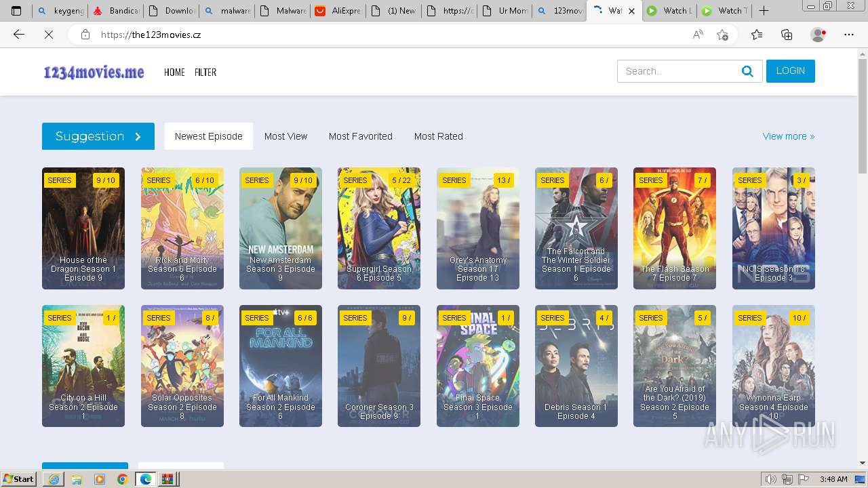Open FILTER in site navigation
Image resolution: width=868 pixels, height=488 pixels.
click(205, 72)
